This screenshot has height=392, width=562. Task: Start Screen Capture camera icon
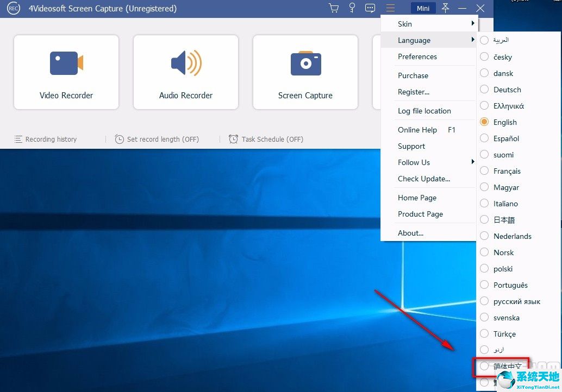click(x=306, y=64)
